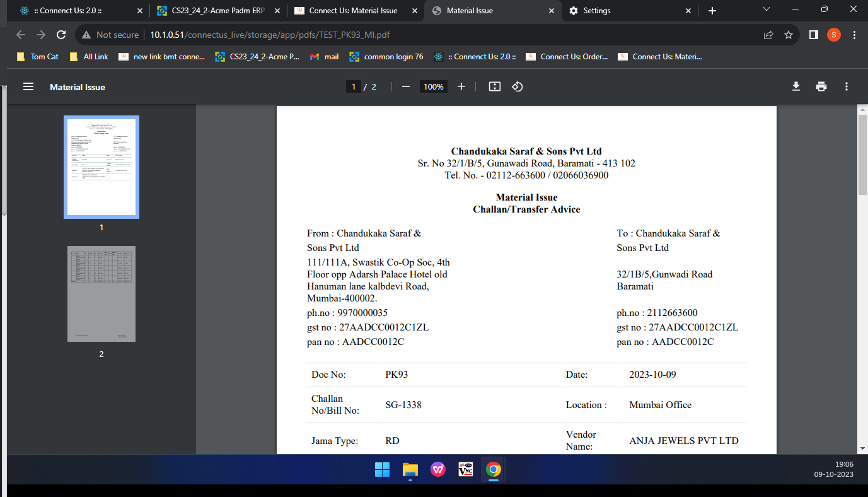Image resolution: width=868 pixels, height=497 pixels.
Task: Open 'Connect Us: Materi...' bookmark
Action: point(660,57)
